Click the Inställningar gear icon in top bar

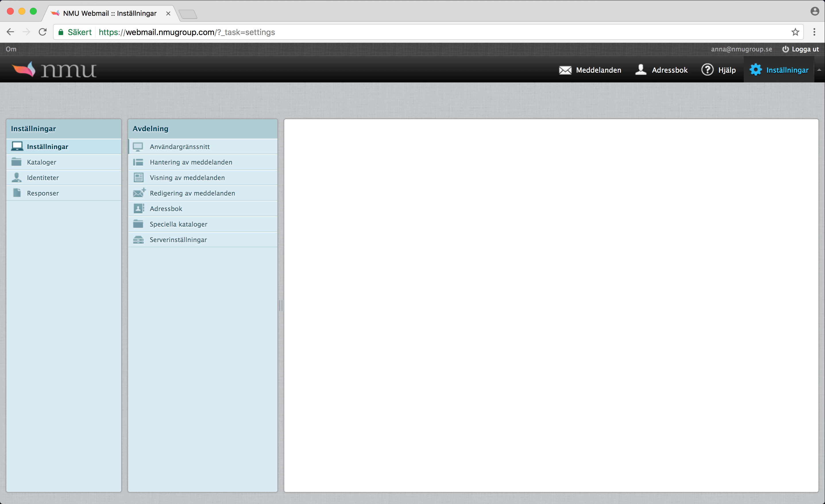coord(755,70)
